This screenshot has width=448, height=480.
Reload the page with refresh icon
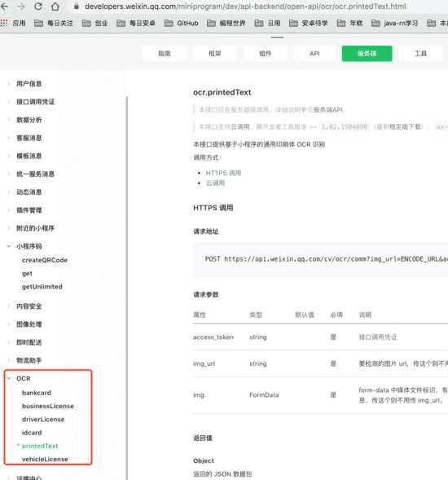pyautogui.click(x=38, y=7)
